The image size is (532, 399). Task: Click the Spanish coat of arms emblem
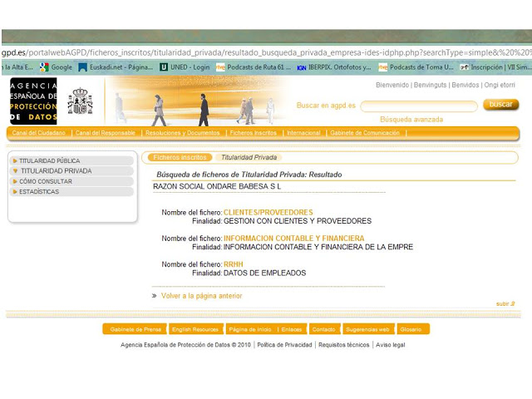[81, 101]
